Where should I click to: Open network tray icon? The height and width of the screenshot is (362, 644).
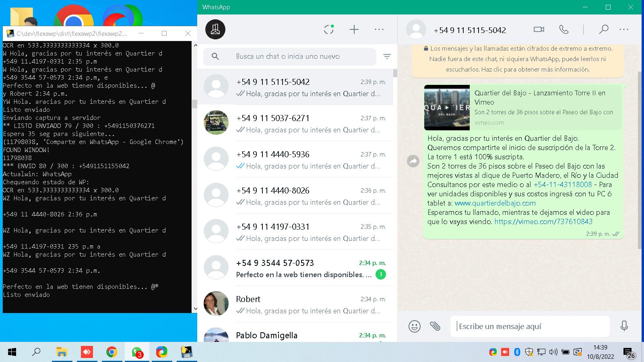pyautogui.click(x=541, y=352)
